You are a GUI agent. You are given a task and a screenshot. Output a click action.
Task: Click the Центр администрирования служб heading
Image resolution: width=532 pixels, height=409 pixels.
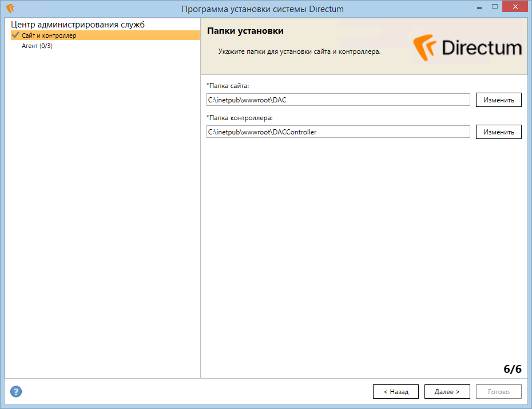pyautogui.click(x=78, y=25)
